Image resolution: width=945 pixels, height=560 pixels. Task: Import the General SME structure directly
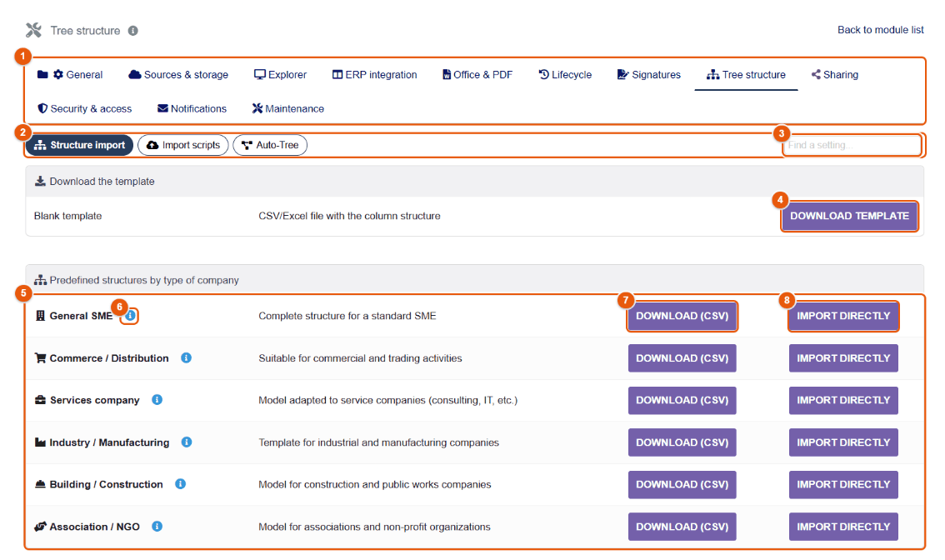tap(843, 316)
